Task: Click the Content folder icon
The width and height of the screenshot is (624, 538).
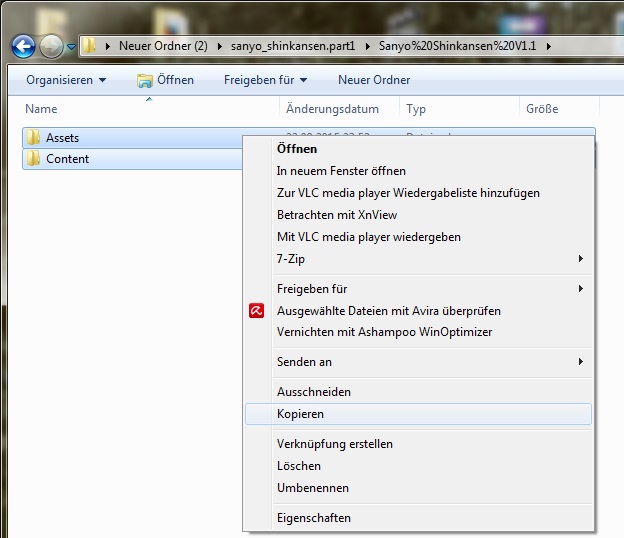Action: [33, 159]
